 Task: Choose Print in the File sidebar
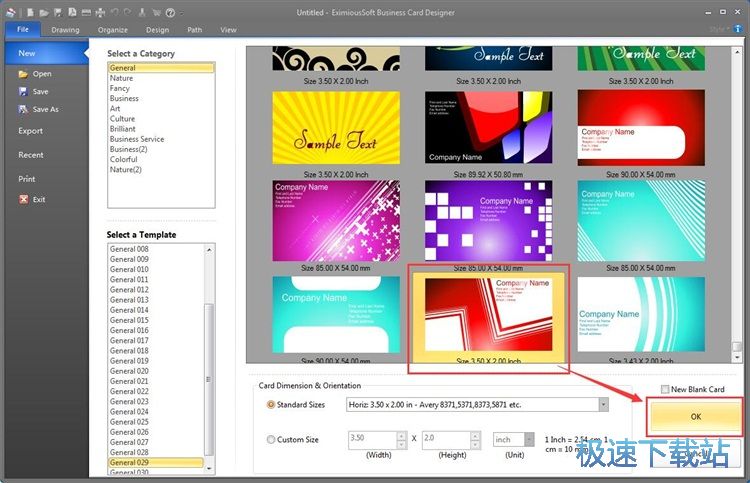point(27,179)
